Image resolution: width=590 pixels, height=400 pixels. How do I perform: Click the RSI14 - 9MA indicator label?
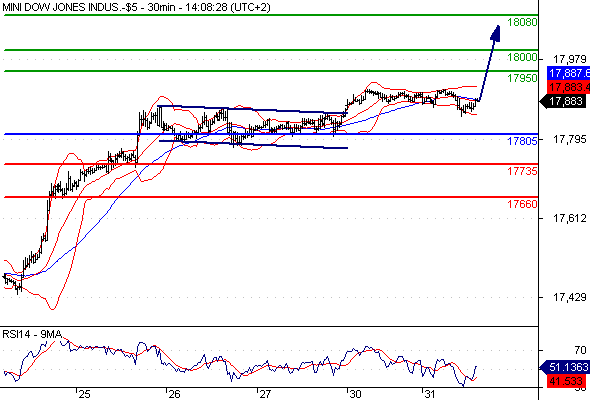click(32, 334)
